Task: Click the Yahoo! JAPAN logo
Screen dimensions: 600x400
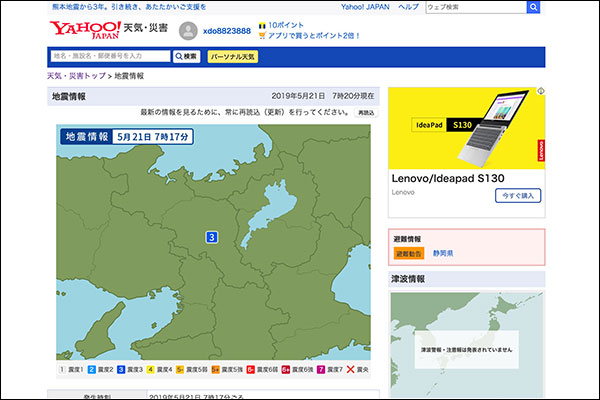Action: click(84, 30)
